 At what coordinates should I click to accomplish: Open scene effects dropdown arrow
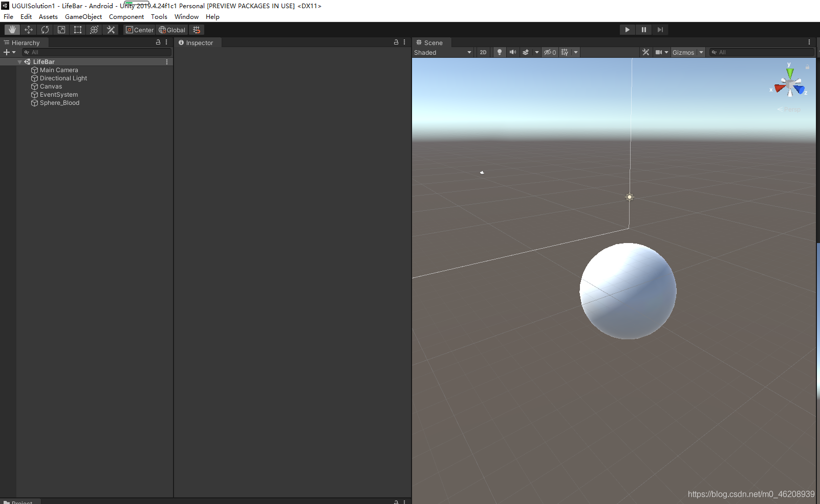point(536,52)
